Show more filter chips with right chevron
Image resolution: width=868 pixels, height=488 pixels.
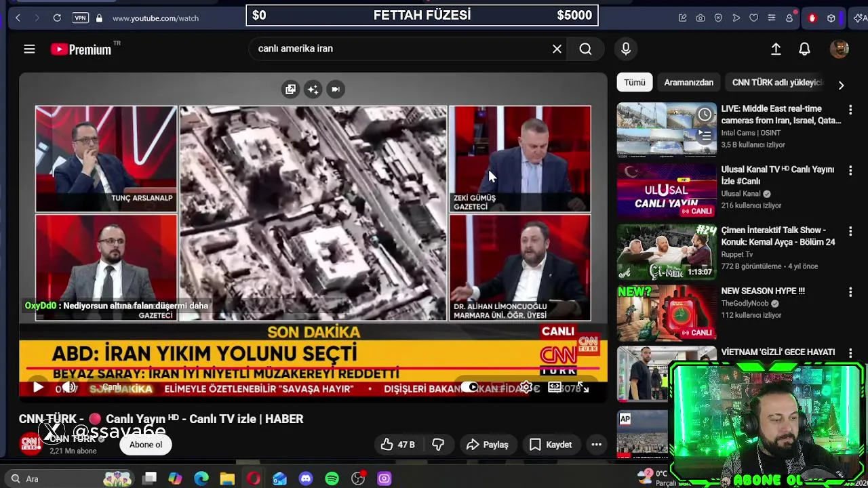point(841,85)
